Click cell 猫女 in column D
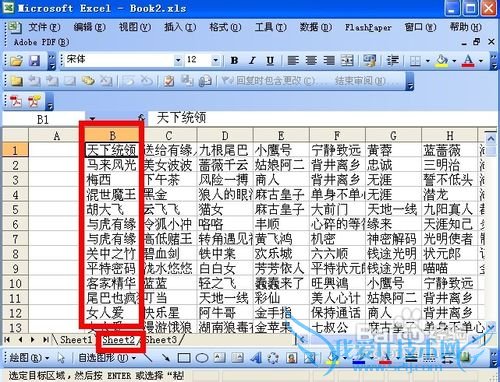Image resolution: width=500 pixels, height=382 pixels. tap(225, 210)
